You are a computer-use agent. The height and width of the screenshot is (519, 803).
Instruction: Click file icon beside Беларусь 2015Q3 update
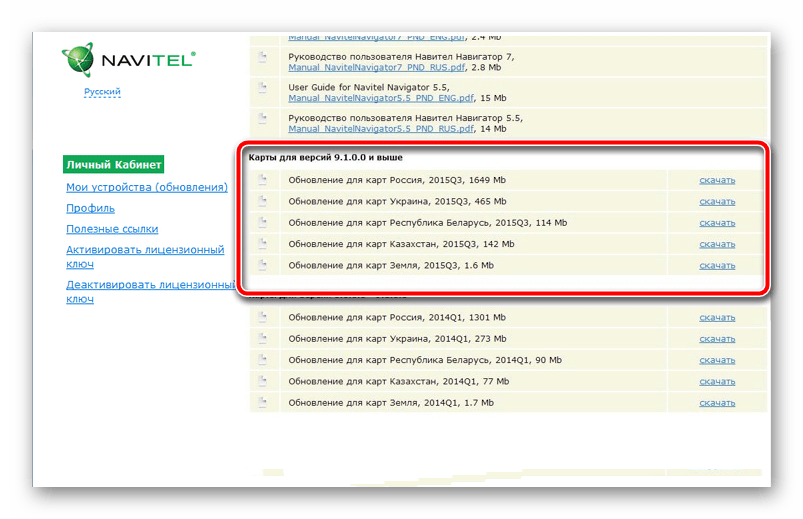(263, 222)
